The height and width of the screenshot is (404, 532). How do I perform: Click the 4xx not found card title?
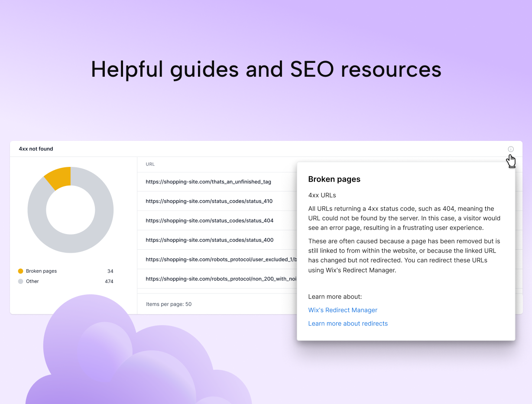click(x=36, y=149)
